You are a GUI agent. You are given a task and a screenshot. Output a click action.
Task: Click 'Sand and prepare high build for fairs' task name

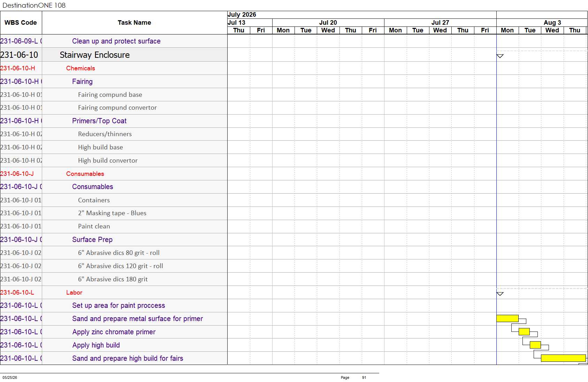128,358
